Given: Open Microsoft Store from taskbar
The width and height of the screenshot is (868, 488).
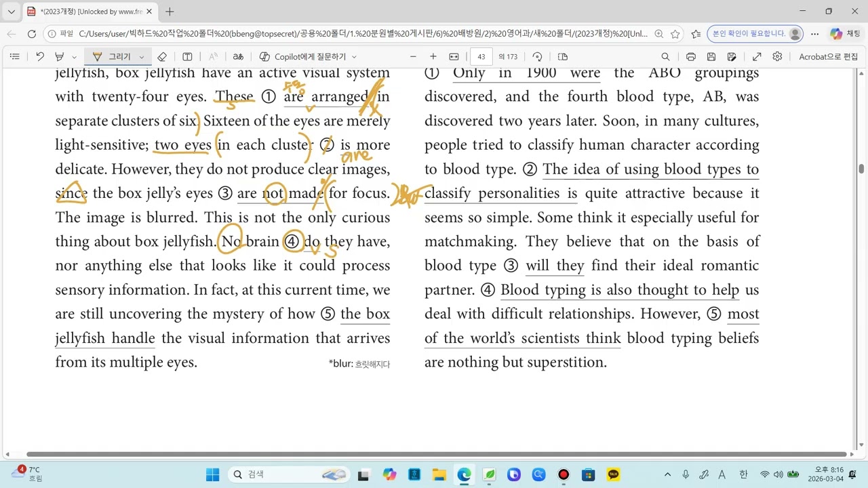Looking at the screenshot, I should 589,474.
